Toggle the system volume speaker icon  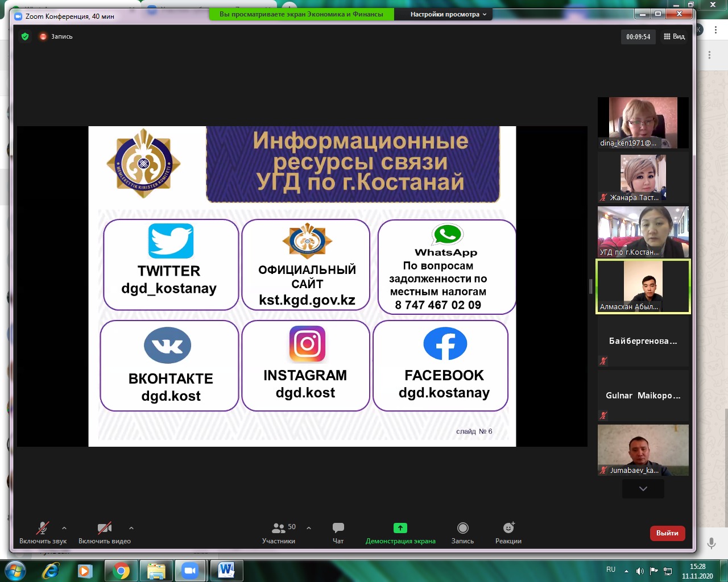[640, 571]
